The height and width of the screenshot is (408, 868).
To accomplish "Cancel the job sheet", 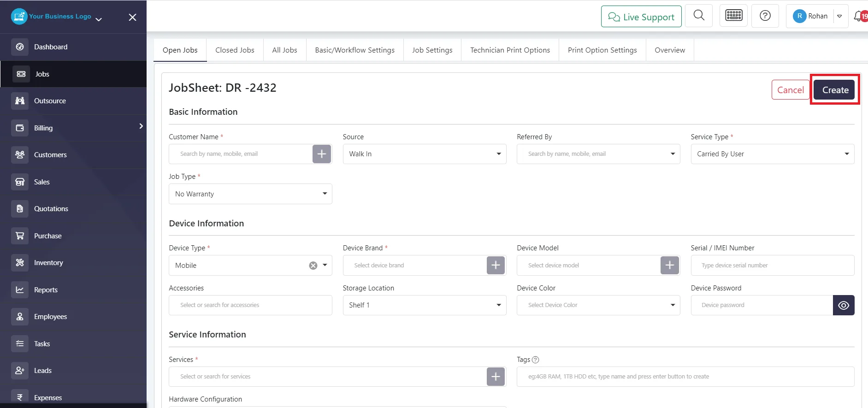I will pyautogui.click(x=791, y=90).
